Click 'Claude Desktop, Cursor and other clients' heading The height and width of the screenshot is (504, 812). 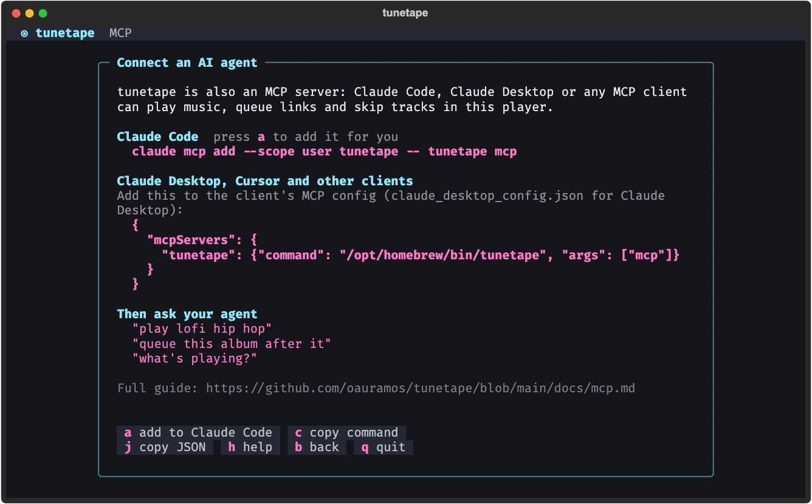coord(265,181)
